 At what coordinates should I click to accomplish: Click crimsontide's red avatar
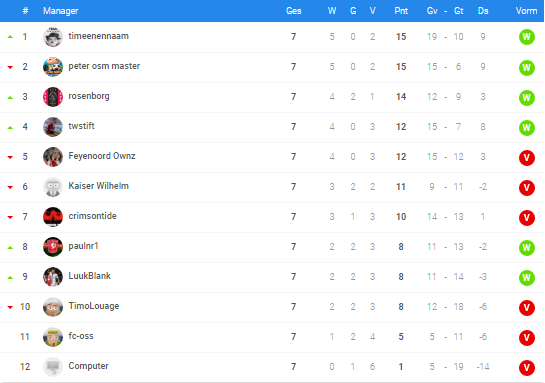53,217
